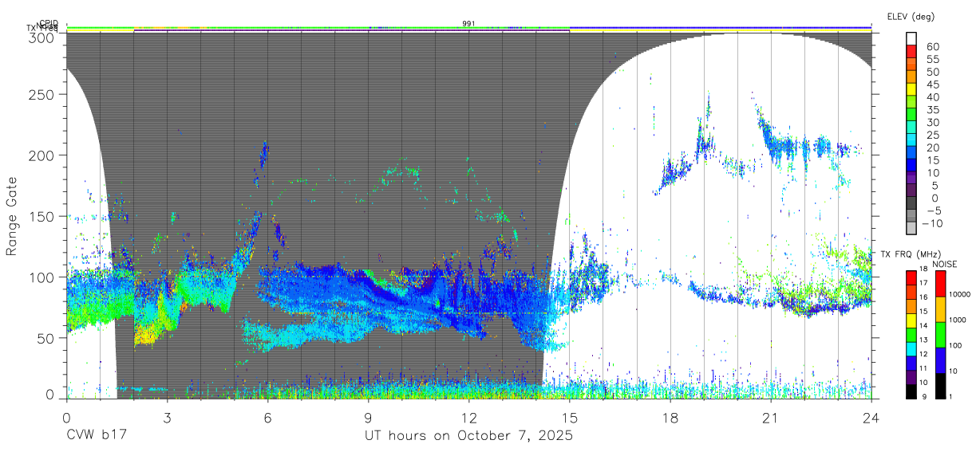Select the 21 tick label on UT hours axis

[771, 418]
